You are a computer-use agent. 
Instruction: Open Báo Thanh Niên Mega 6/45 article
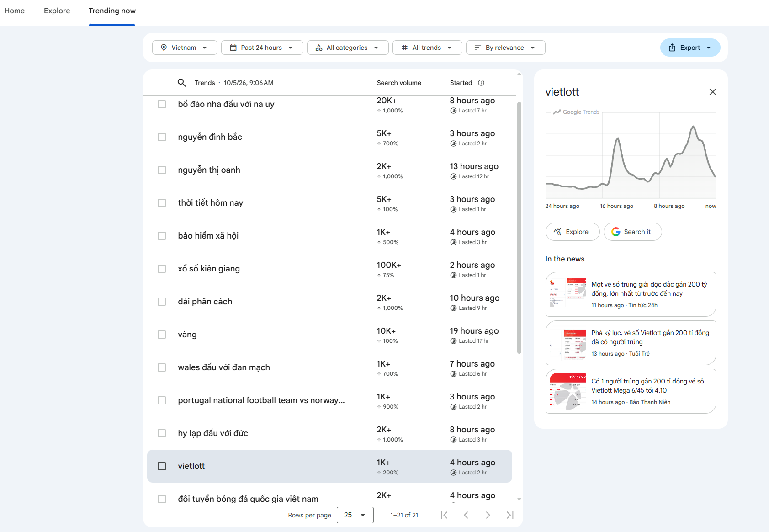(x=631, y=391)
